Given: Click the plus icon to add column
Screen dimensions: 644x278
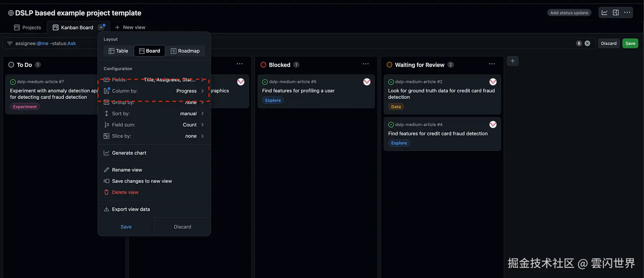Looking at the screenshot, I should pyautogui.click(x=513, y=61).
